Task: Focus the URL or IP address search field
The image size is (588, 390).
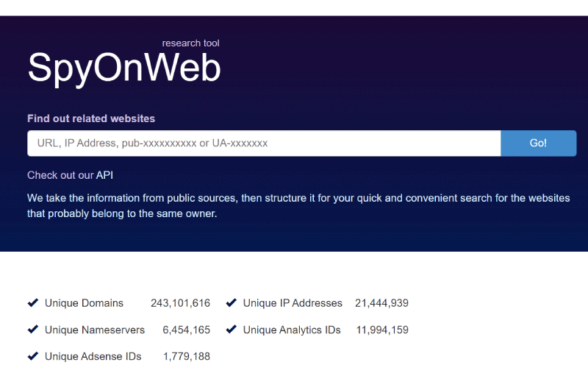Action: click(264, 143)
